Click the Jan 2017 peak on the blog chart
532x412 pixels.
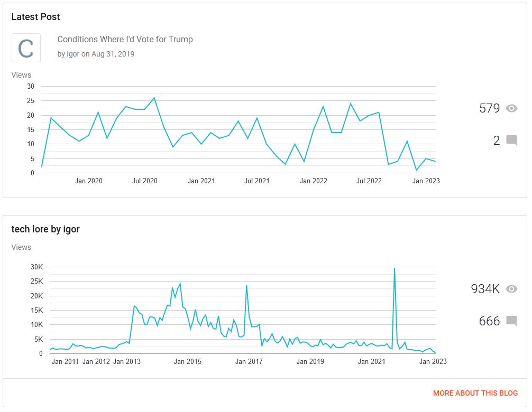pyautogui.click(x=246, y=285)
